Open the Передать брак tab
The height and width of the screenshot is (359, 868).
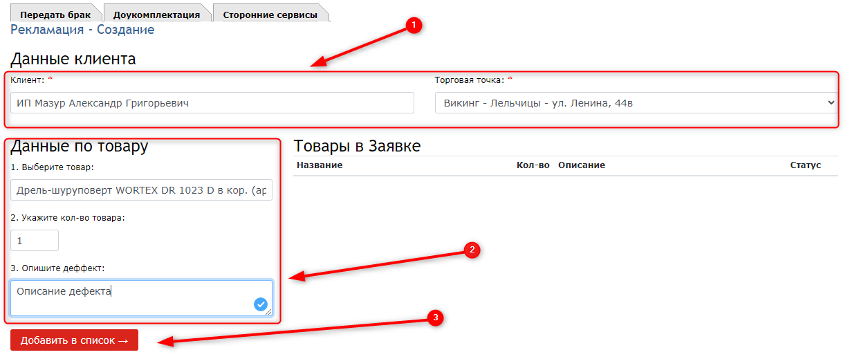click(55, 14)
